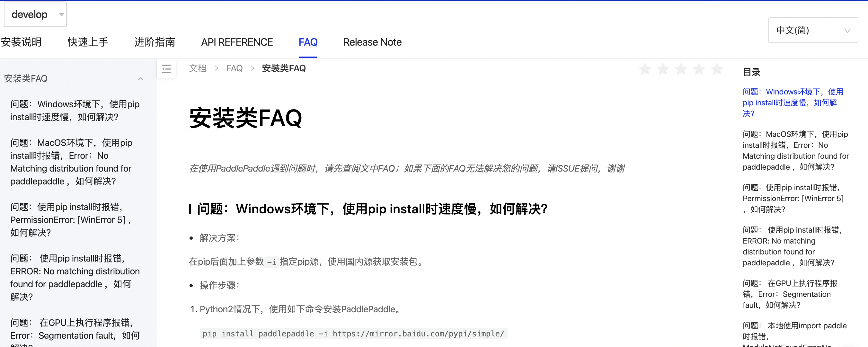Click the pip install mirror command code block
This screenshot has width=868, height=347.
tap(353, 334)
